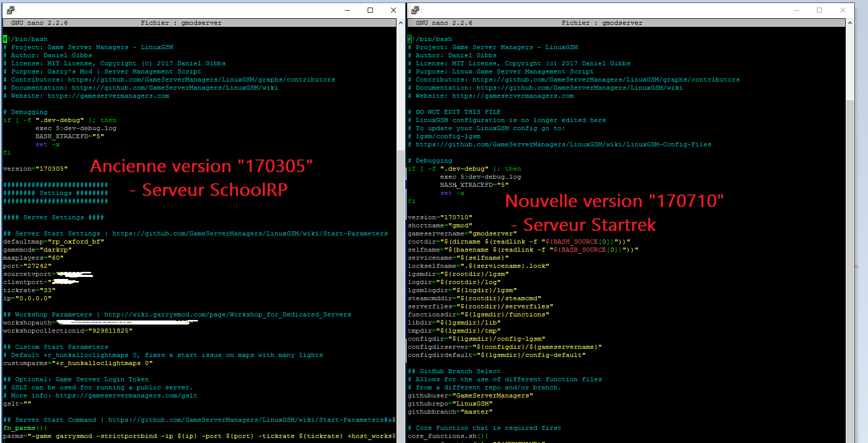Click the workshopcollectionid value line
Viewport: 868px width, 443px height.
click(x=68, y=331)
